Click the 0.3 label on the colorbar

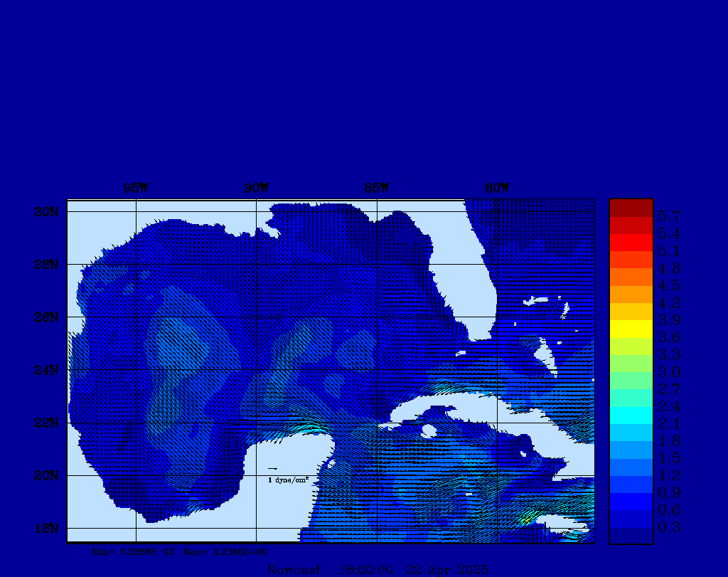pos(669,527)
